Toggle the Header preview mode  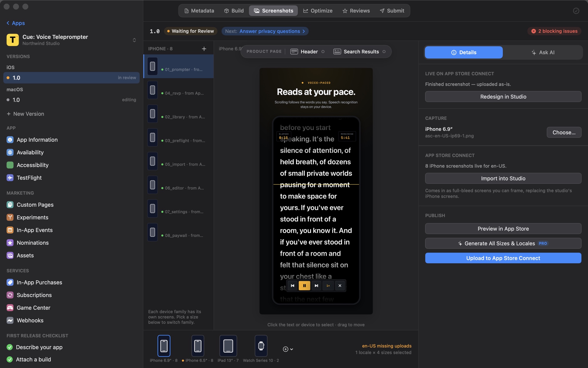[x=307, y=52]
